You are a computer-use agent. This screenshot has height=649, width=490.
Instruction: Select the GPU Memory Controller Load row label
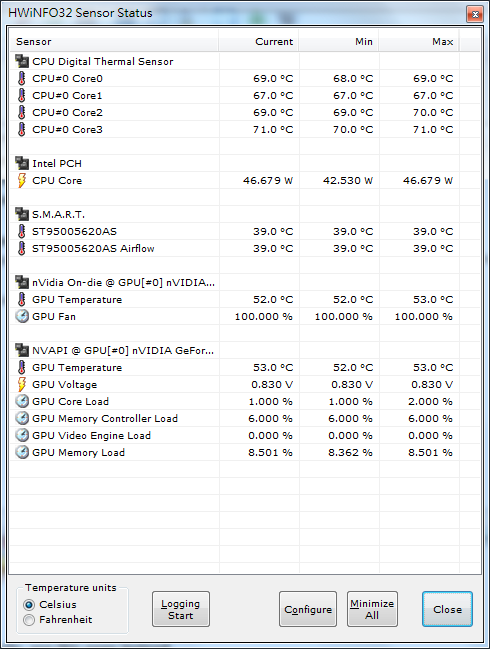point(105,418)
